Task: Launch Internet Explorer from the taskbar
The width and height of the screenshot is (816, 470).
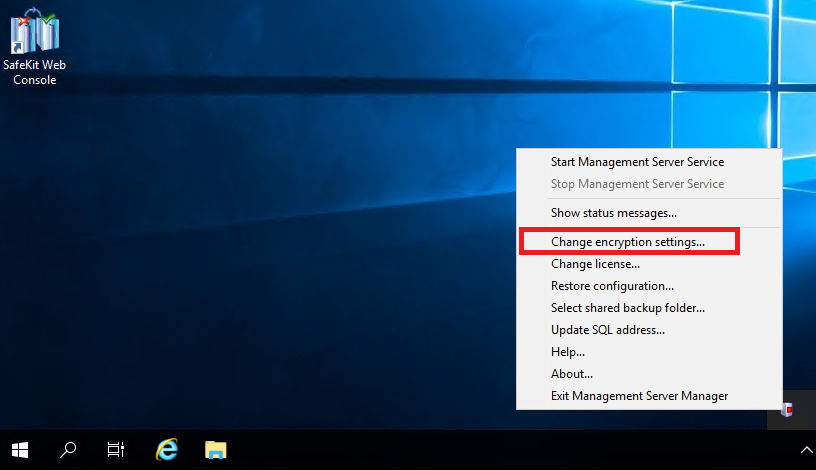Action: (x=167, y=449)
